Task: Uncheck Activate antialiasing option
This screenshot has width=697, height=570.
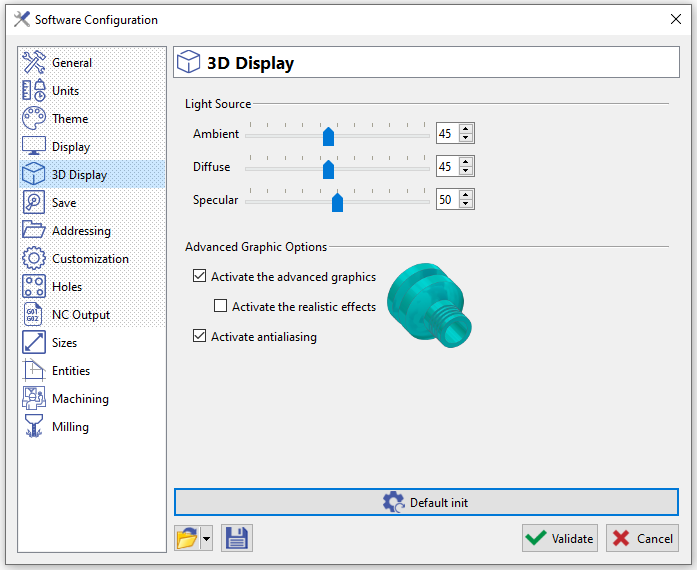Action: pyautogui.click(x=200, y=337)
